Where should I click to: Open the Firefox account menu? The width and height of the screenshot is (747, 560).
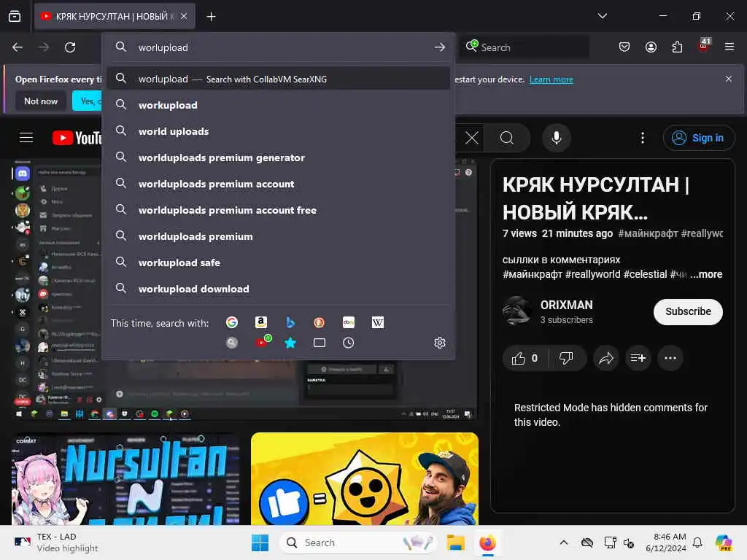point(651,47)
